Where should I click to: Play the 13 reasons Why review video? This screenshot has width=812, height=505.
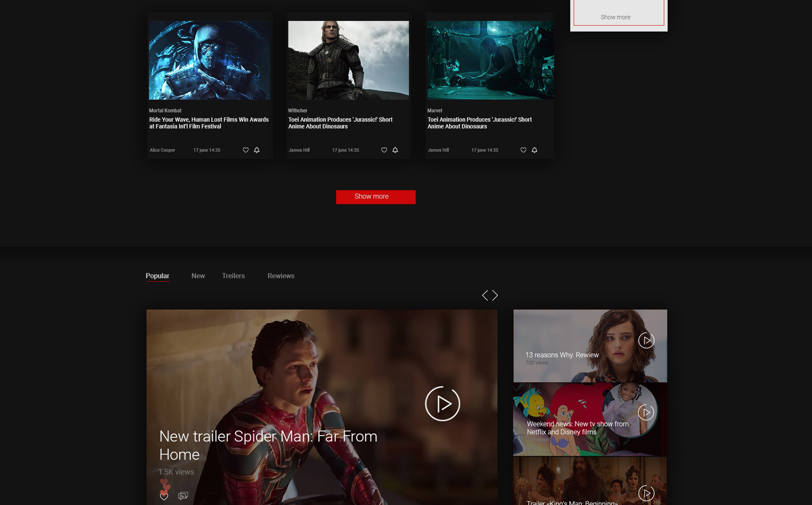(646, 340)
